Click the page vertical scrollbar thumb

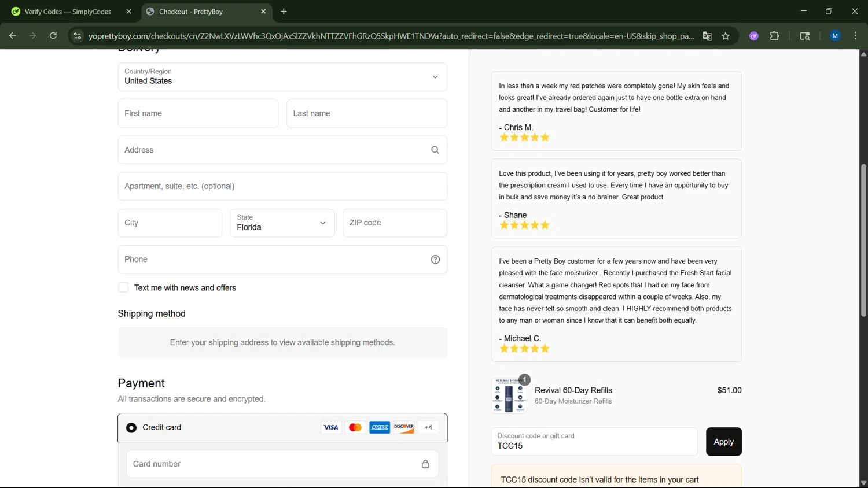863,241
